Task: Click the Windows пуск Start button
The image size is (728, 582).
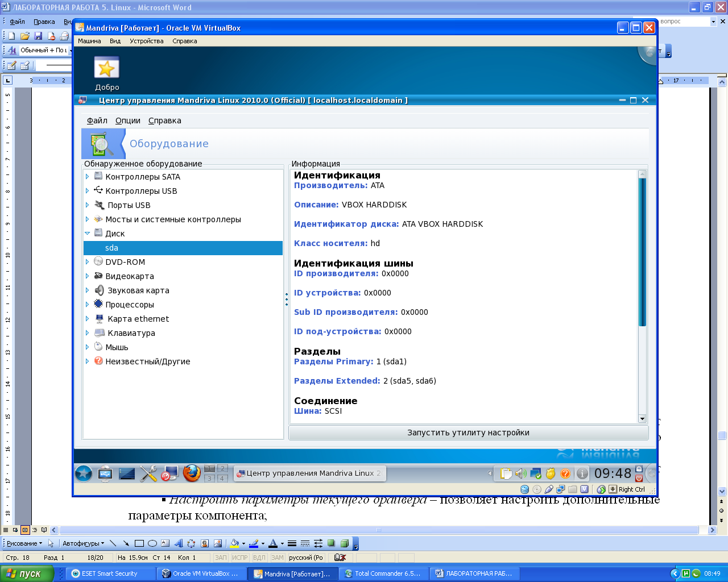Action: point(27,573)
